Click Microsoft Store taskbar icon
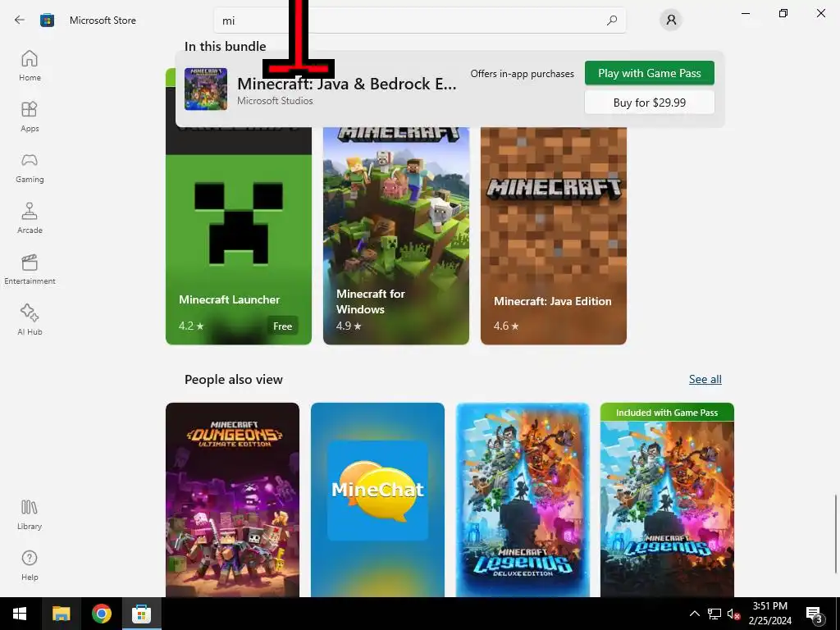 tap(141, 614)
